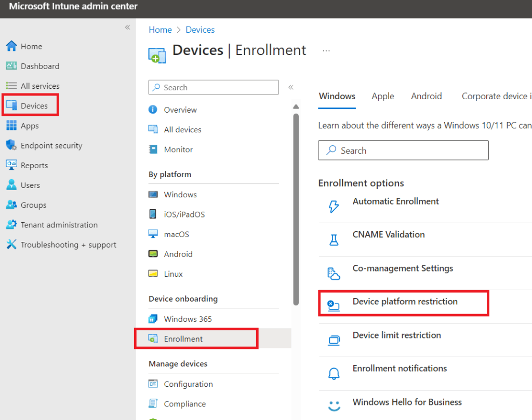This screenshot has height=420, width=532.
Task: Click the Endpoint security shield icon
Action: pos(11,145)
